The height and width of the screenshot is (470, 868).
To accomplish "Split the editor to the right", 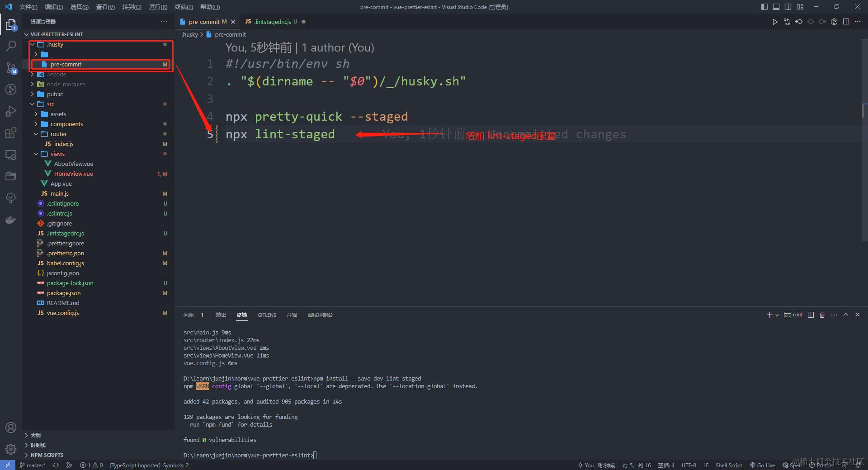I will (x=846, y=22).
